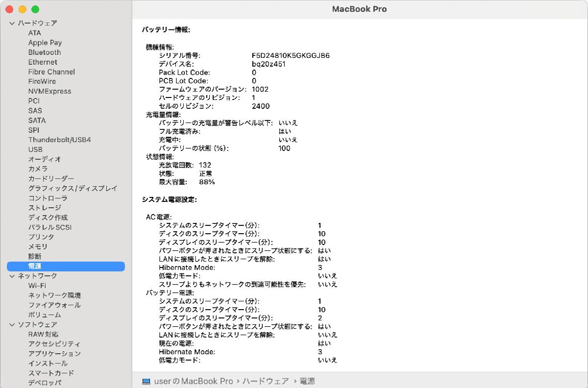Open the アクセシビリティ entry
This screenshot has width=588, height=388.
tap(54, 344)
